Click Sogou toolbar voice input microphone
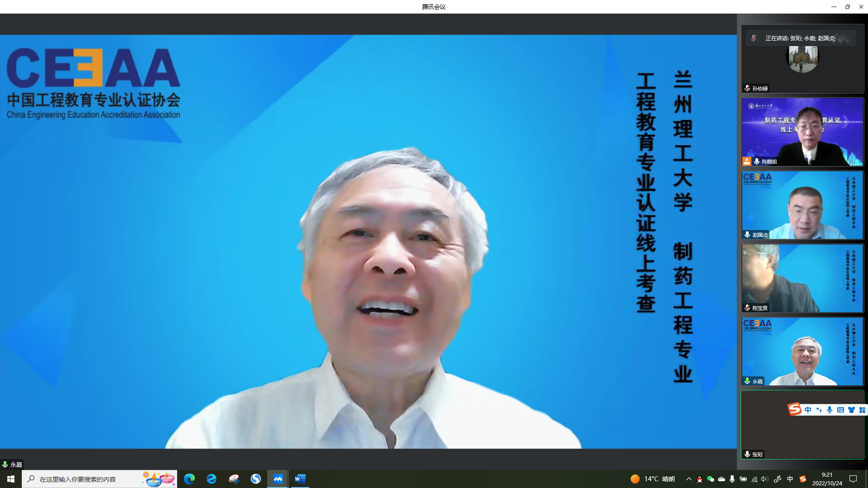 [x=830, y=410]
